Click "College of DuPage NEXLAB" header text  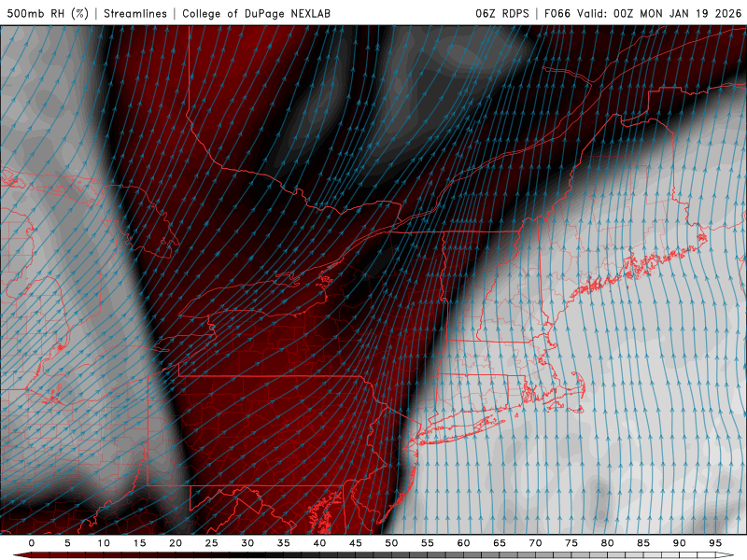click(x=256, y=13)
